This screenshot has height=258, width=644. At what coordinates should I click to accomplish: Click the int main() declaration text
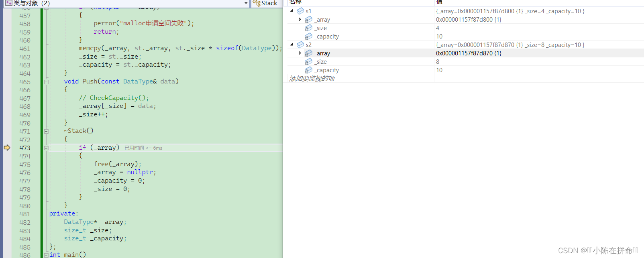point(67,254)
